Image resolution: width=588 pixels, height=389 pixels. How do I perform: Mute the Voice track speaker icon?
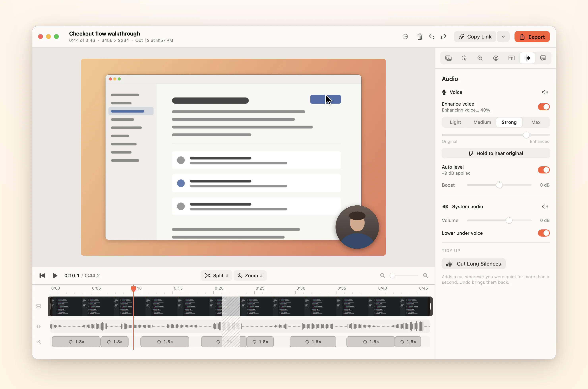pyautogui.click(x=545, y=92)
